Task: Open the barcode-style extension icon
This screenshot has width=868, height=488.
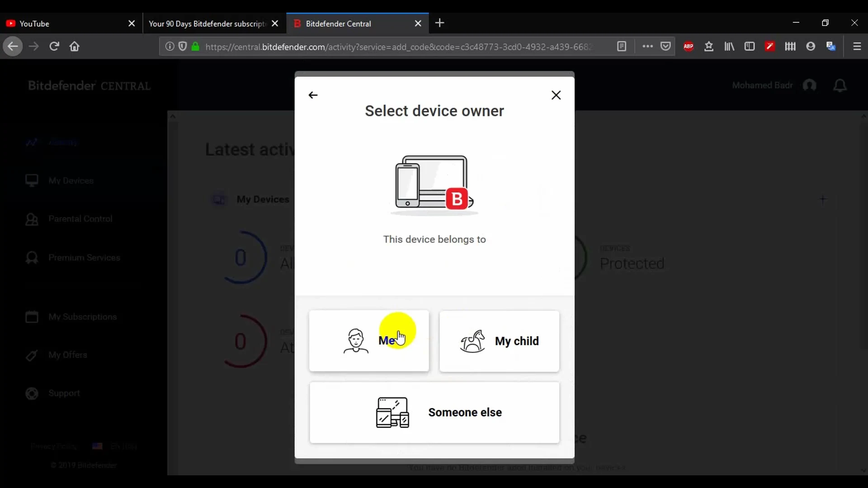Action: [x=790, y=47]
